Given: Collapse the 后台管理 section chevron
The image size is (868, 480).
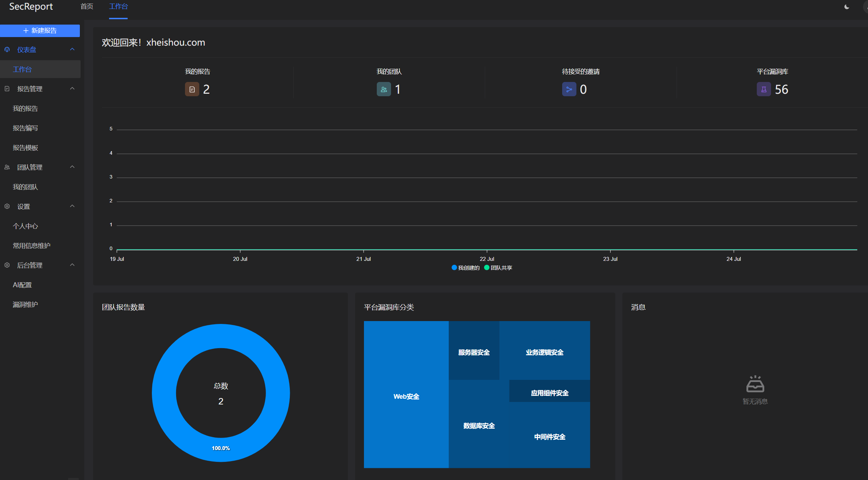Looking at the screenshot, I should coord(72,265).
